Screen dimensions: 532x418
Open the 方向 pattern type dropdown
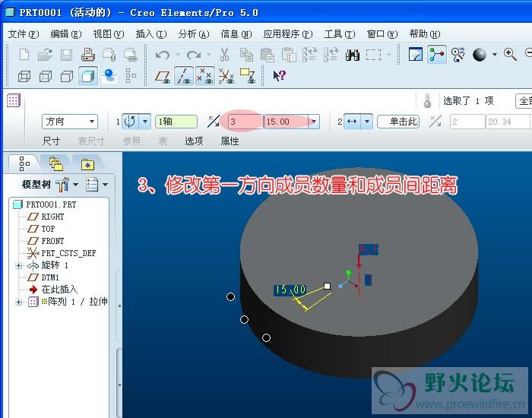point(70,122)
